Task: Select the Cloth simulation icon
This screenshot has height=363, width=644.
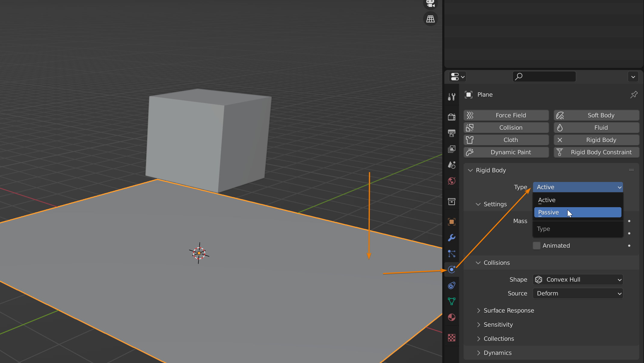Action: pos(470,140)
